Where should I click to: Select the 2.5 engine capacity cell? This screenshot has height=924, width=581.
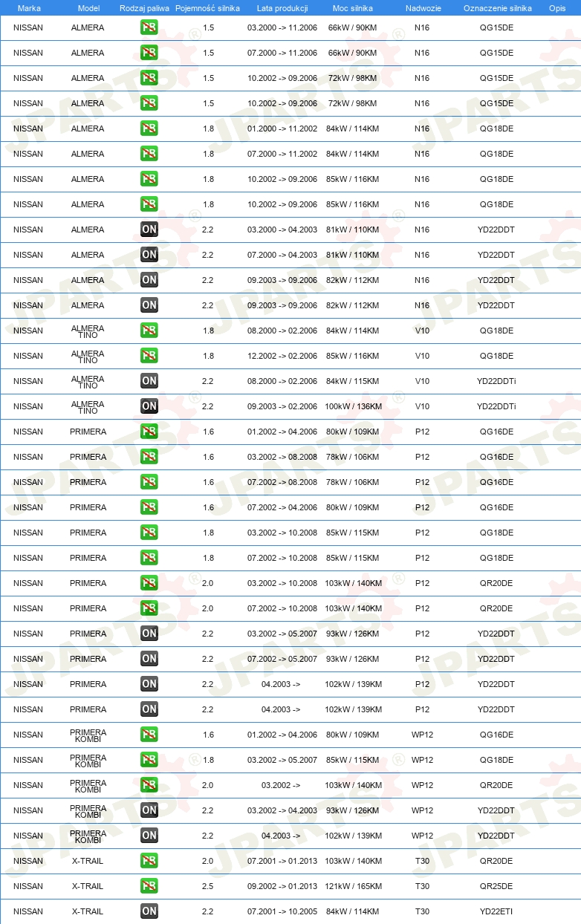point(208,886)
